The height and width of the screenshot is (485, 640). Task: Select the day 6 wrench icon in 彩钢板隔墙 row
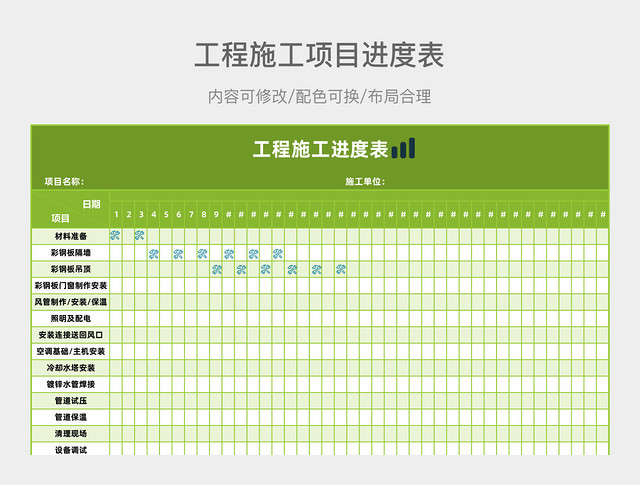click(x=178, y=254)
